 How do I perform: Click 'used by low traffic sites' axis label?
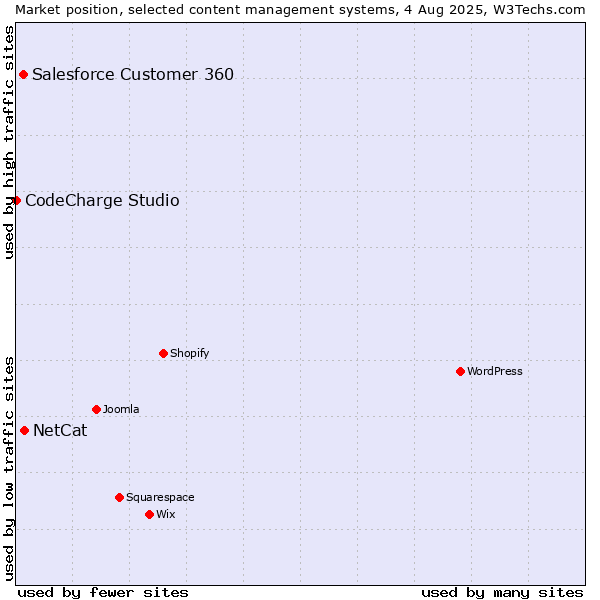(x=8, y=469)
